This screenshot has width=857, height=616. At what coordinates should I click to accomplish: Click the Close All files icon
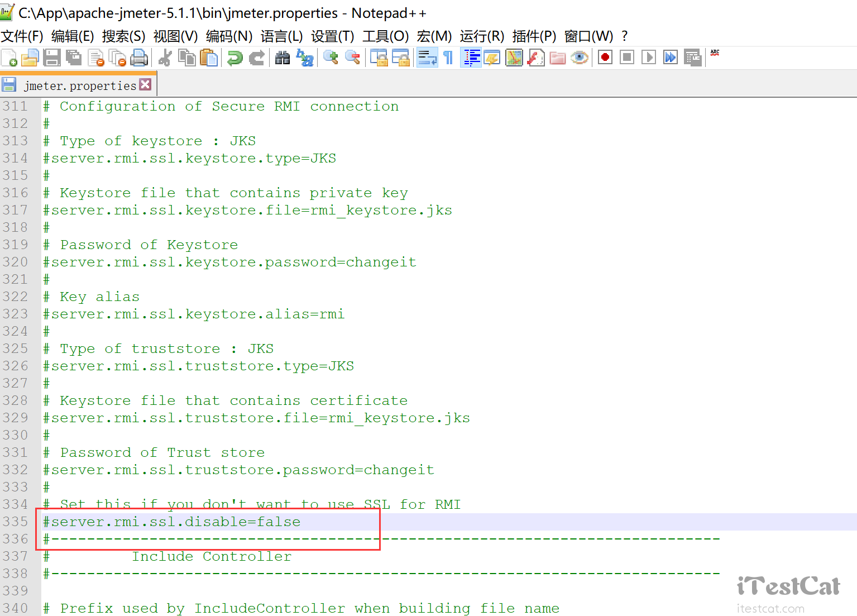coord(117,58)
